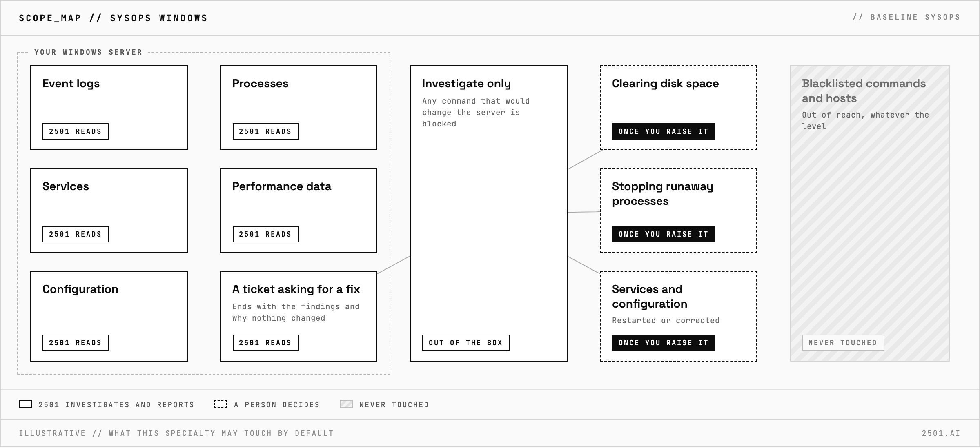Click 'Ends with the findings' description text
Image resolution: width=980 pixels, height=448 pixels.
296,312
